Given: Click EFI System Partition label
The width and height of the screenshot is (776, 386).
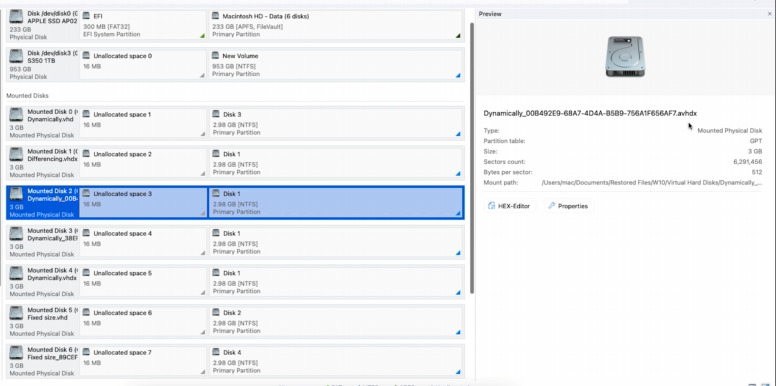Looking at the screenshot, I should [x=112, y=34].
